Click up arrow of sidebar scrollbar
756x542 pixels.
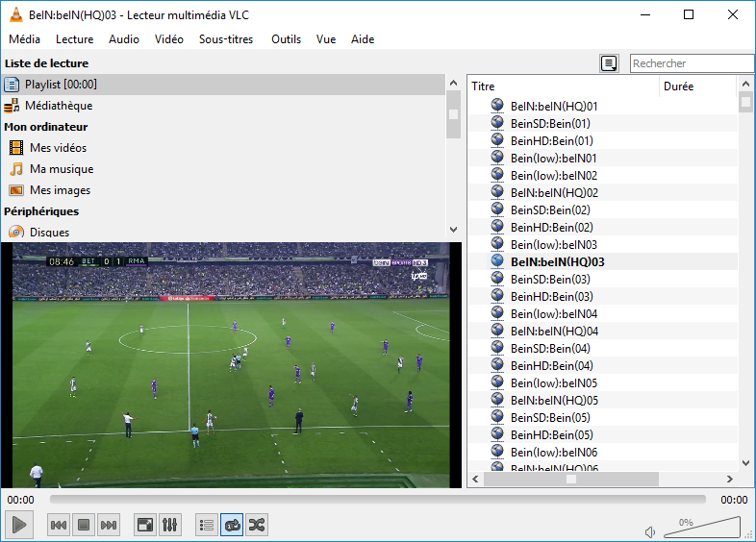tap(453, 83)
